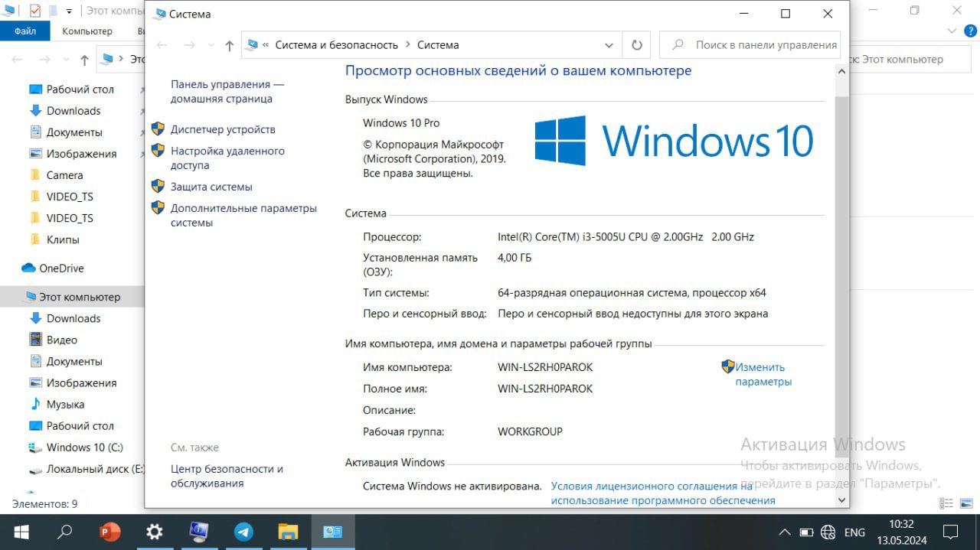Image resolution: width=980 pixels, height=550 pixels.
Task: Select Документы in quick access list
Action: coord(74,132)
